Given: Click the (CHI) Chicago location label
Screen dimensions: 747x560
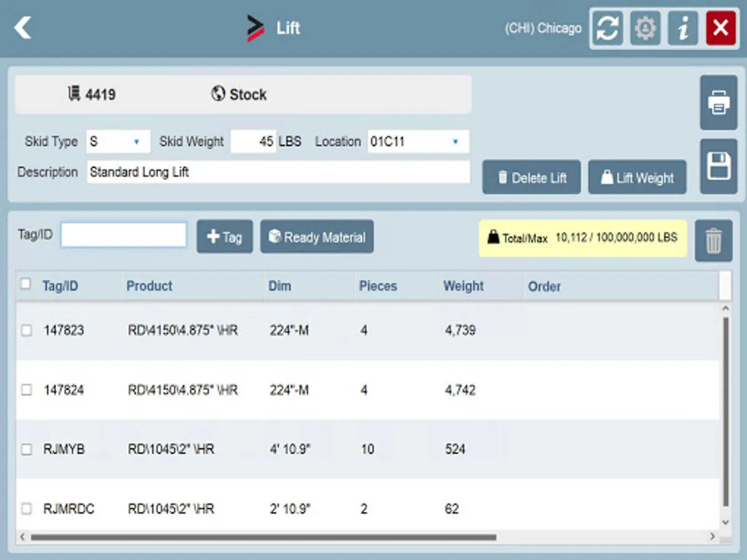Looking at the screenshot, I should [543, 29].
